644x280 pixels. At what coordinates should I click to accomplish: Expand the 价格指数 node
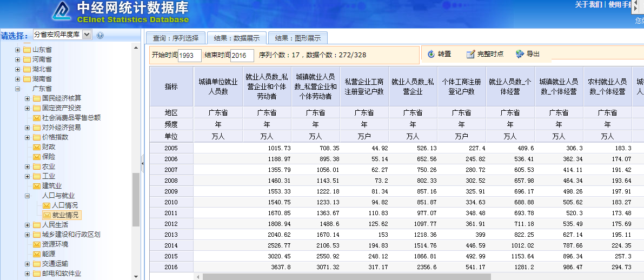click(x=27, y=137)
